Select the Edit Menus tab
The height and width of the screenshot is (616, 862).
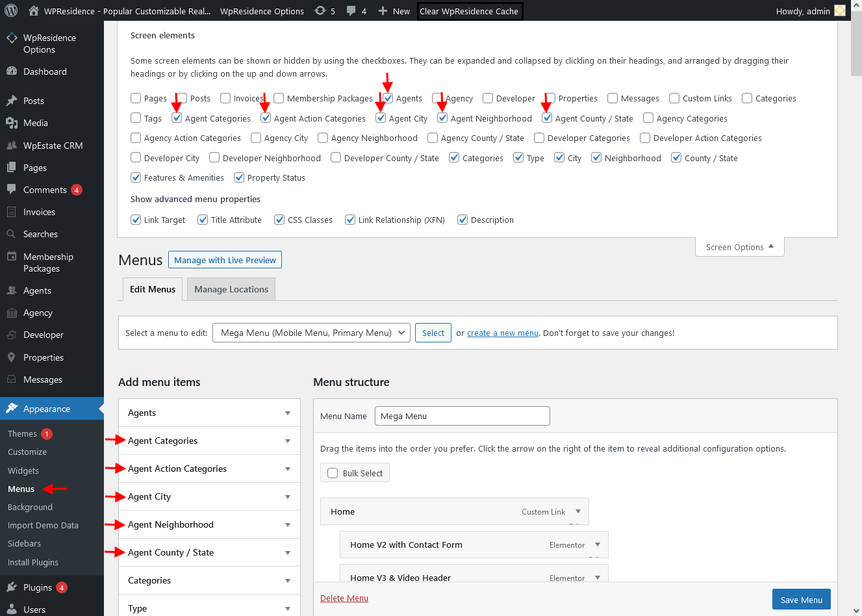(x=153, y=289)
